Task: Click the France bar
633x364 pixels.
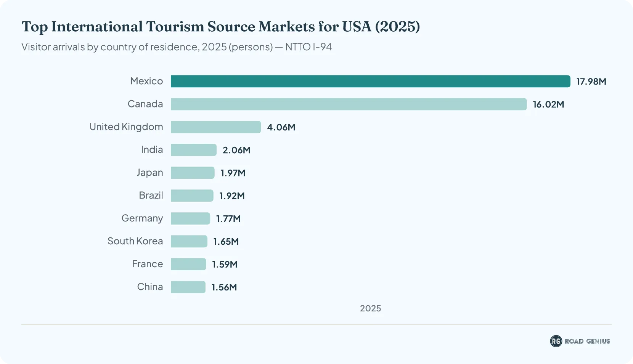Action: pyautogui.click(x=188, y=264)
